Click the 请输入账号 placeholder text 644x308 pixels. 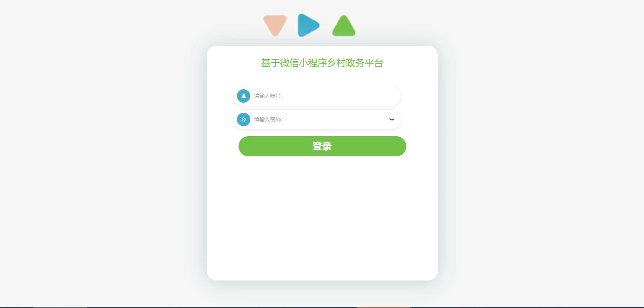268,96
